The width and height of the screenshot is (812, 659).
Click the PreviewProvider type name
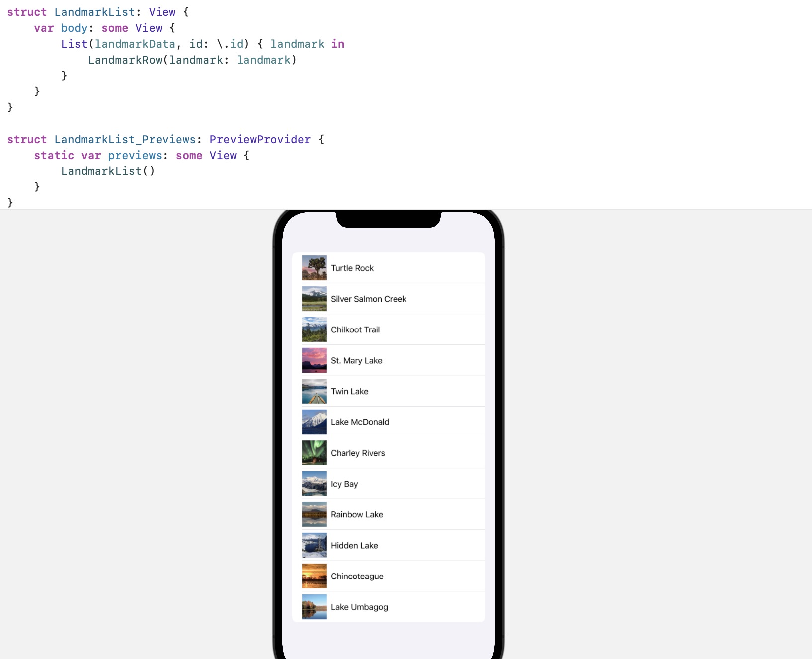[x=260, y=139]
